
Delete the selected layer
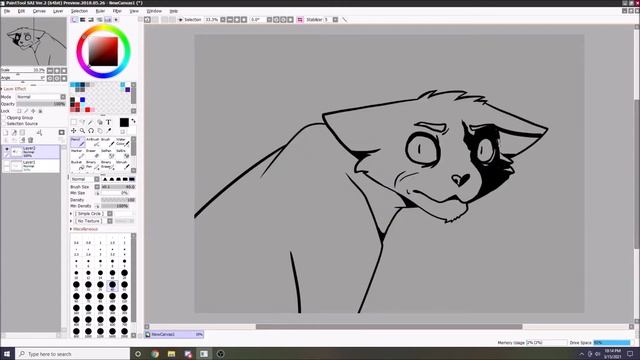click(x=31, y=140)
